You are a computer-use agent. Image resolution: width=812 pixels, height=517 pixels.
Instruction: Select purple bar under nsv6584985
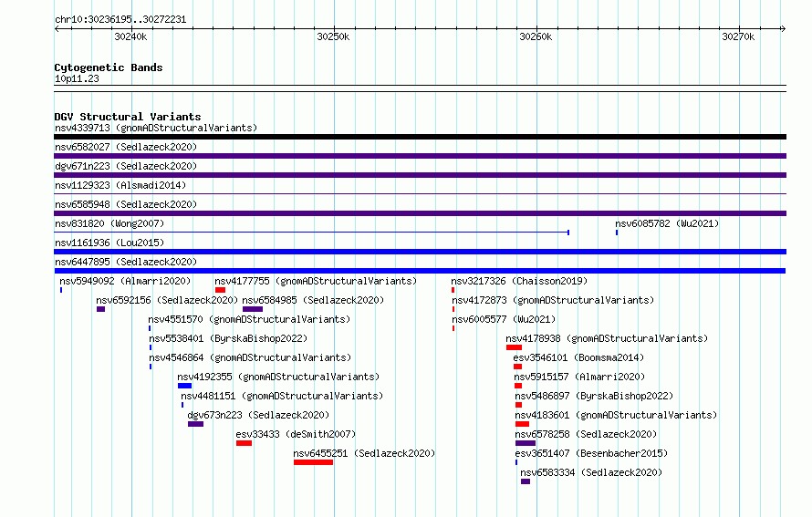[253, 309]
